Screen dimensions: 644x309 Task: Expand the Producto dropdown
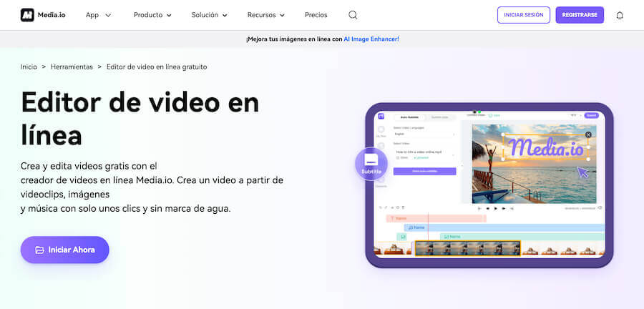click(x=152, y=15)
